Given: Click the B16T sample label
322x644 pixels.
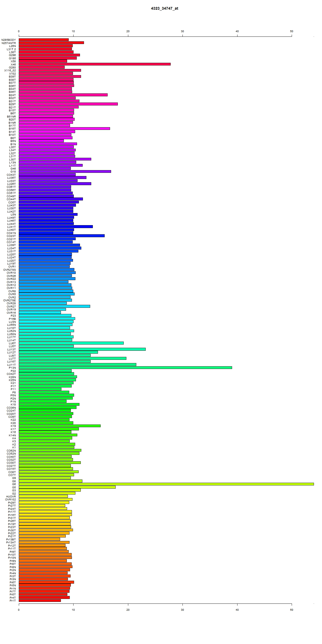Looking at the screenshot, I should [x=12, y=129].
